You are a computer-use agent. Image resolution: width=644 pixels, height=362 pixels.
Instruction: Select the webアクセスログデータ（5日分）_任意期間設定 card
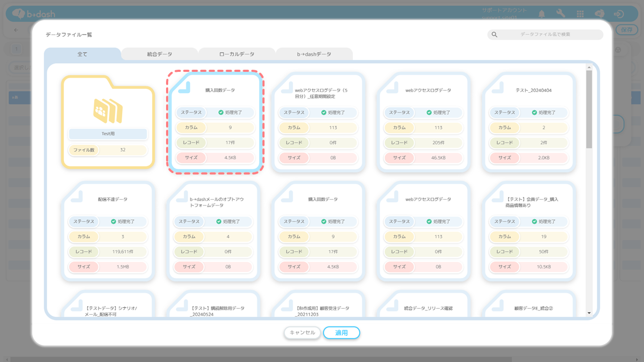point(319,123)
